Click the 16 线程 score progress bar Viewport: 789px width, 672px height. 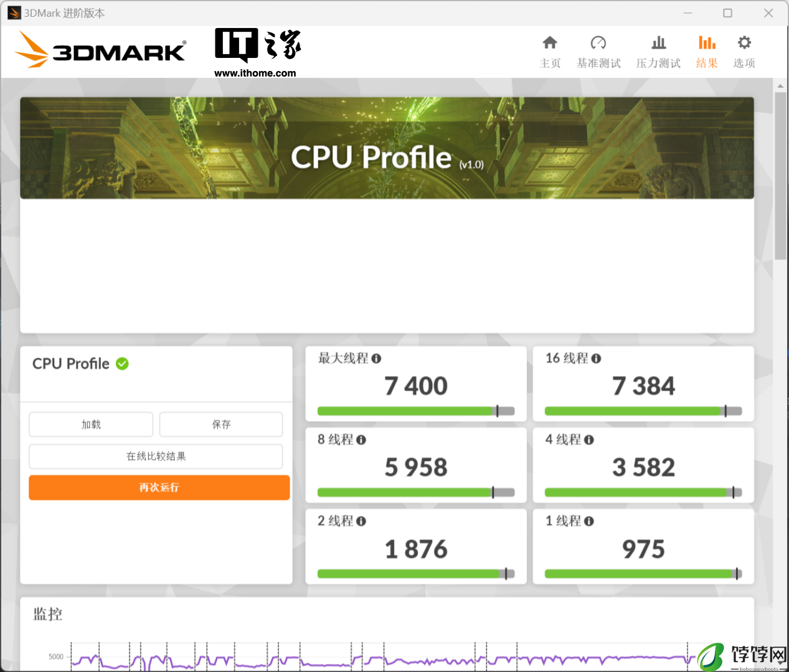(x=643, y=411)
